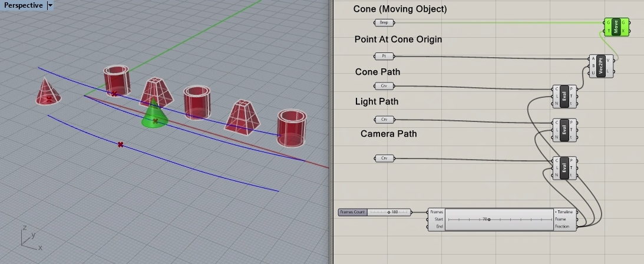Click the red point marker on camera path

[120, 144]
